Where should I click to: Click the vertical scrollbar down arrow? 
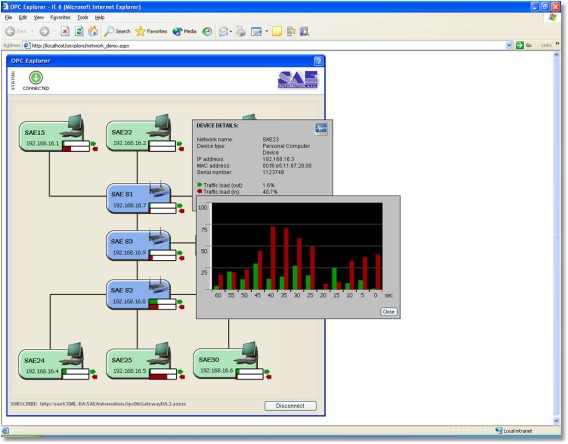tap(556, 420)
